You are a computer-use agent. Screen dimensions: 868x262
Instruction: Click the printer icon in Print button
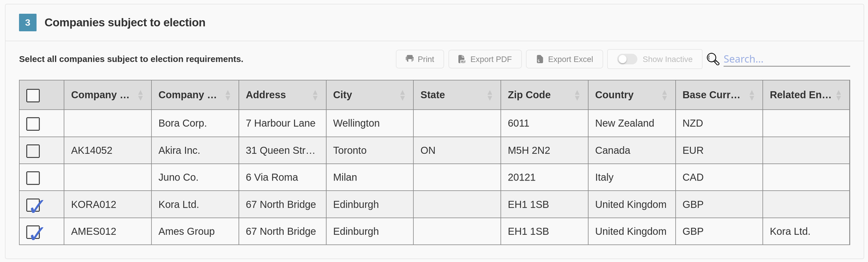click(x=410, y=59)
